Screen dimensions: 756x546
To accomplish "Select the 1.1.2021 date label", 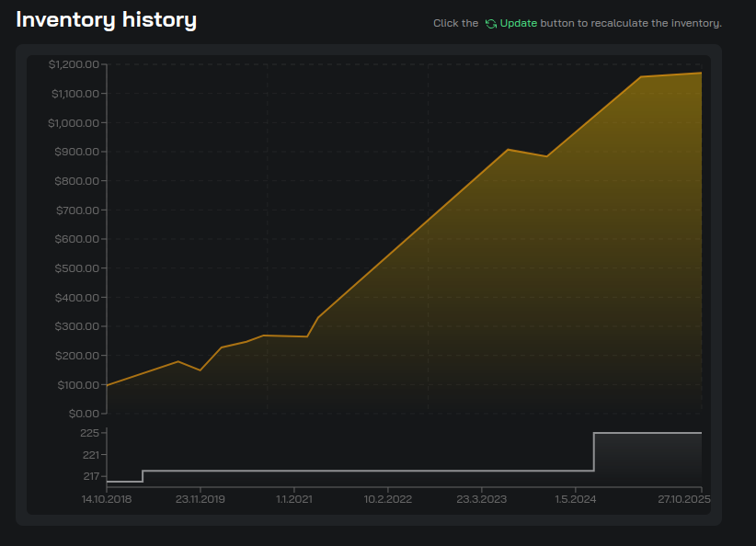I will point(293,499).
